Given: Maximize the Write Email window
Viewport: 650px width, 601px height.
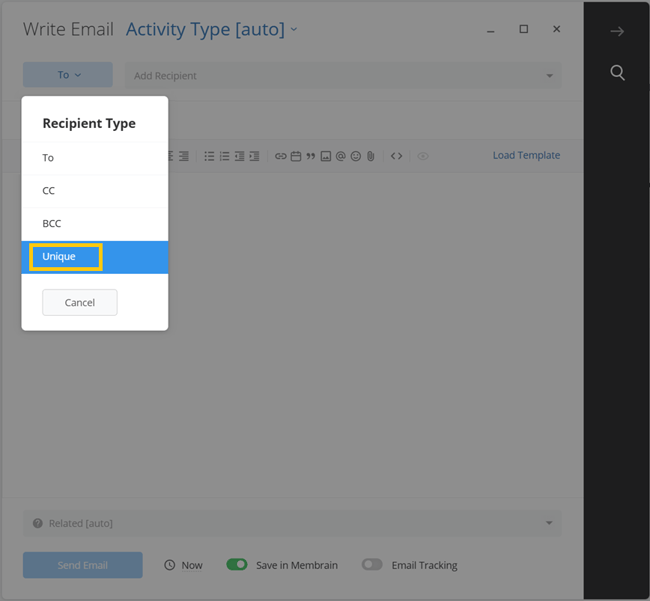Looking at the screenshot, I should tap(524, 29).
